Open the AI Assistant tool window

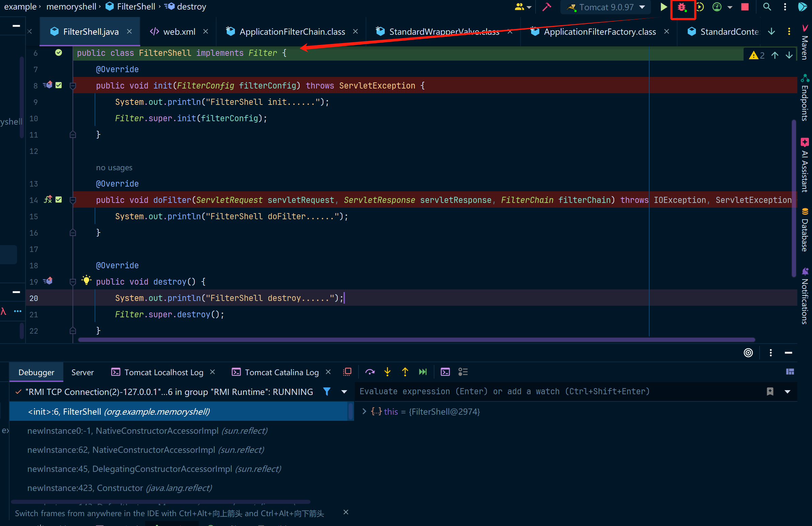coord(805,165)
